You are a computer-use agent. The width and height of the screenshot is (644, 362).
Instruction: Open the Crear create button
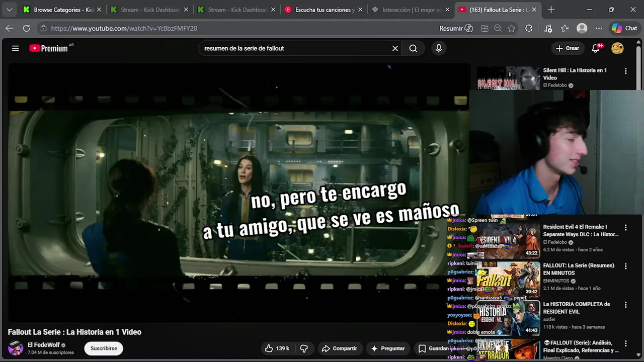(x=568, y=48)
